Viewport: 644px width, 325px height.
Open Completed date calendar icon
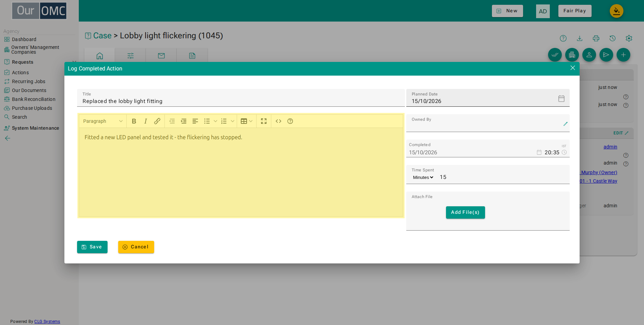click(x=539, y=152)
